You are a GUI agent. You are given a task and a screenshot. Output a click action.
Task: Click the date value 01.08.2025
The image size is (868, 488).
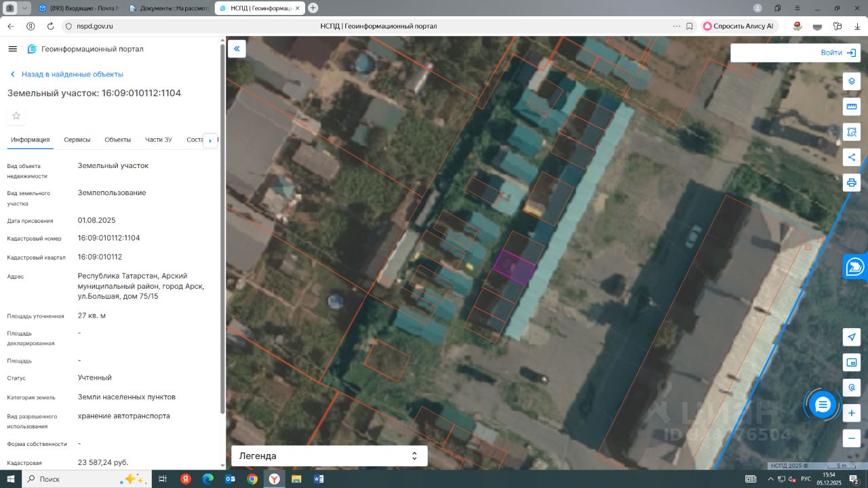[x=97, y=220]
